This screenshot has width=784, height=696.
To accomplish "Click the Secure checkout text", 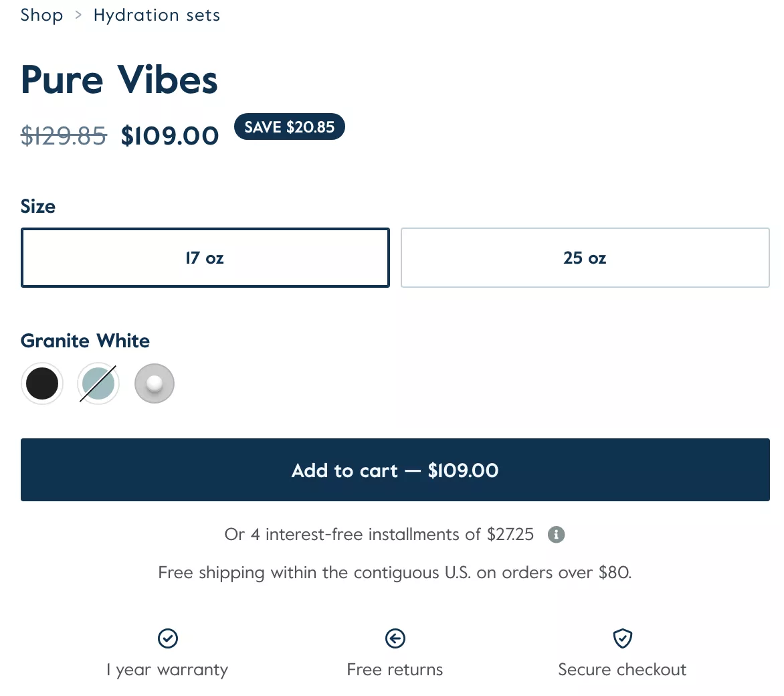I will pyautogui.click(x=622, y=670).
